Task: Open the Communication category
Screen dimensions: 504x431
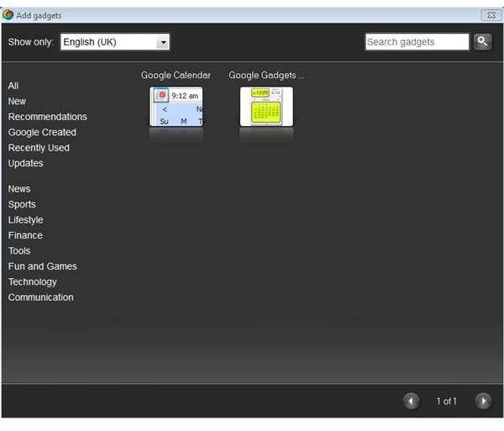Action: click(41, 297)
